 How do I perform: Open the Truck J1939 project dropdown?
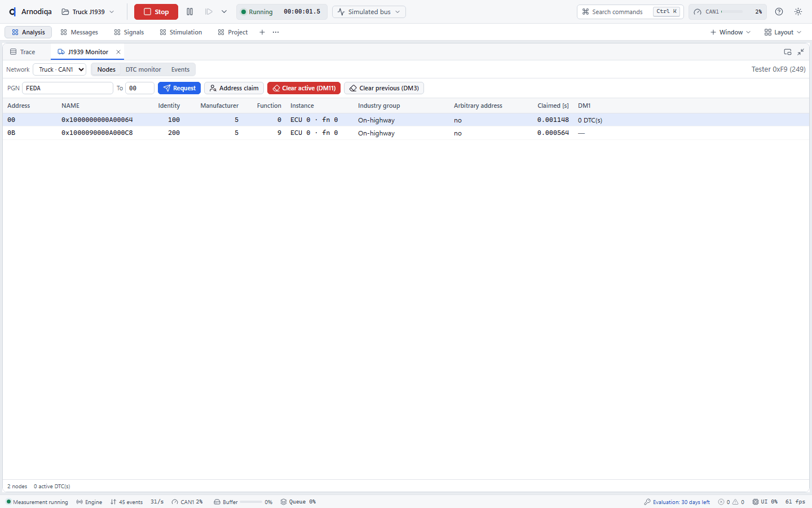88,12
